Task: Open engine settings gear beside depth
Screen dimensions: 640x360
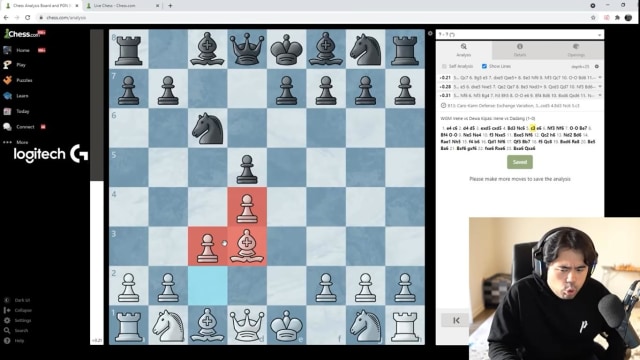Action: [597, 67]
